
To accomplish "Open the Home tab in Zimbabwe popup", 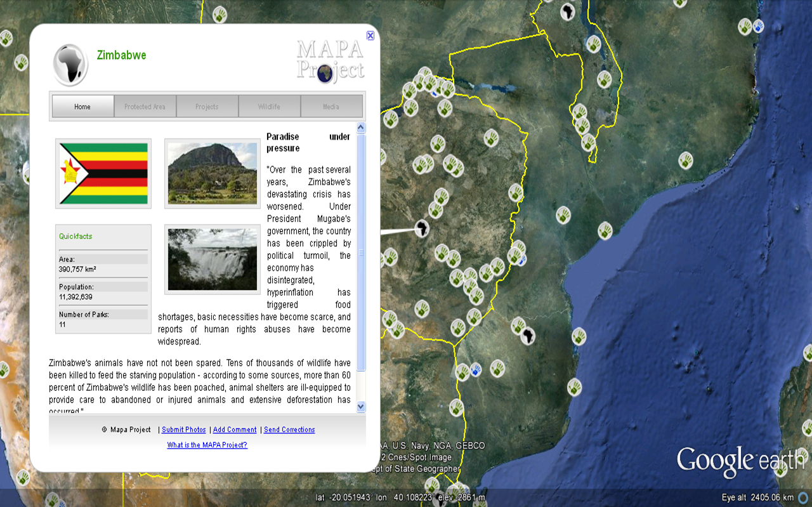I will tap(82, 107).
